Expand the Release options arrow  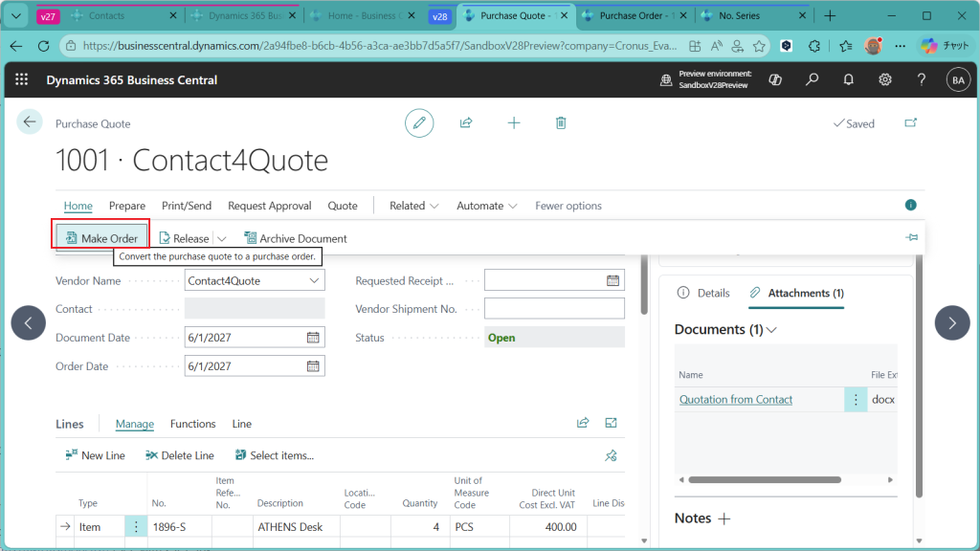[222, 239]
